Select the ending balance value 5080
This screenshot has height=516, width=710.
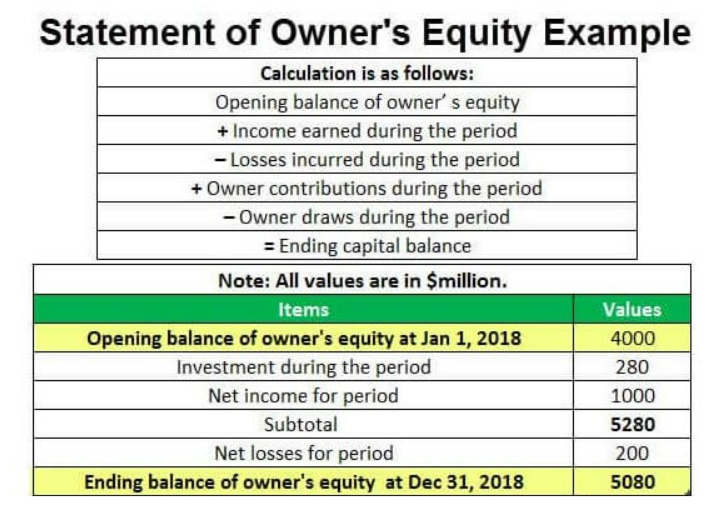tap(632, 482)
